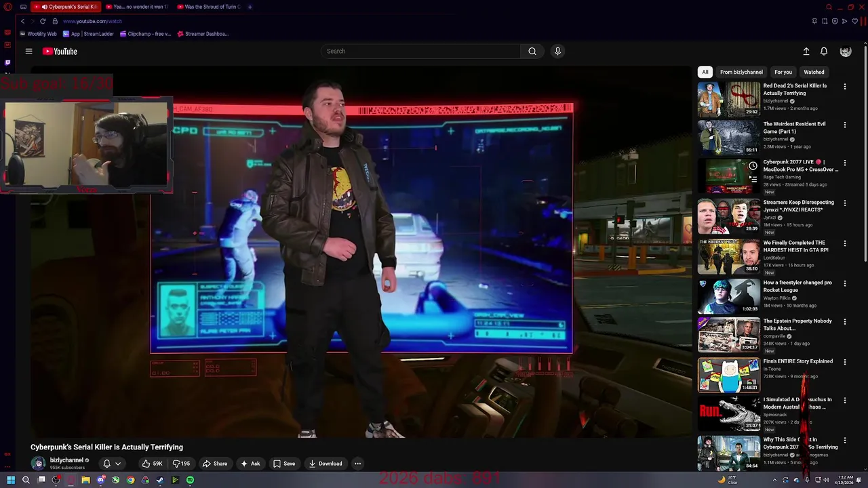Open the Windows Start menu
Viewport: 868px width, 488px height.
(11, 480)
